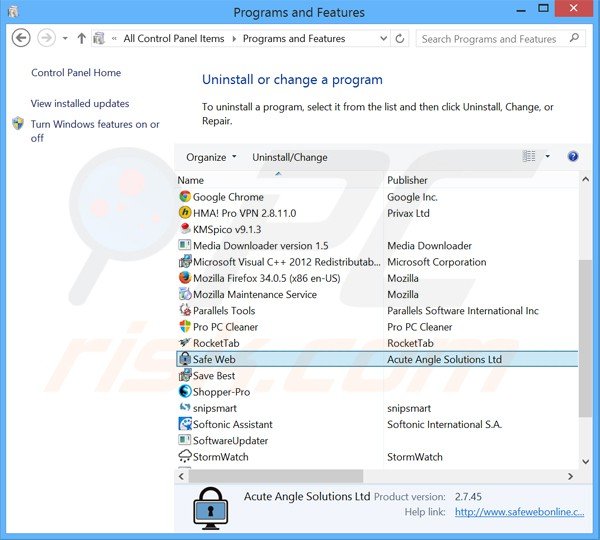
Task: Click Parallels Software International Inc publisher cell
Action: pos(463,311)
